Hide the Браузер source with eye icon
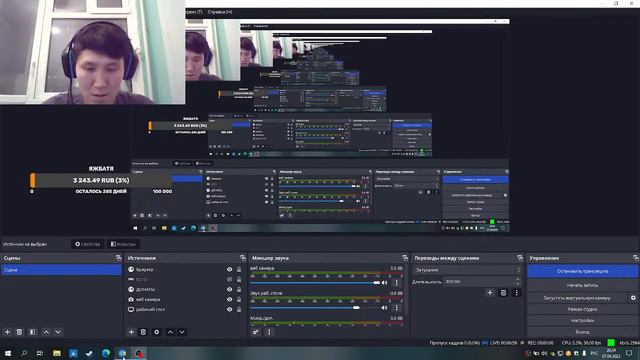640x360 pixels. coord(229,269)
